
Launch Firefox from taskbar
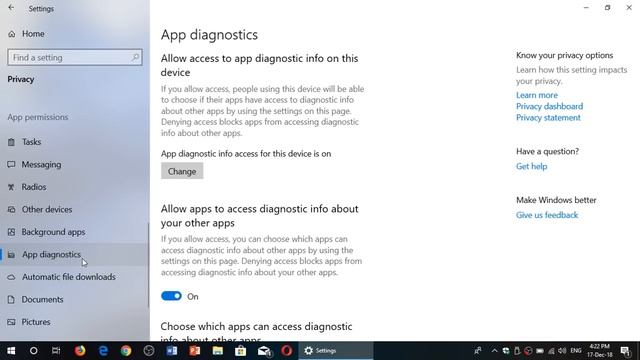(x=80, y=351)
